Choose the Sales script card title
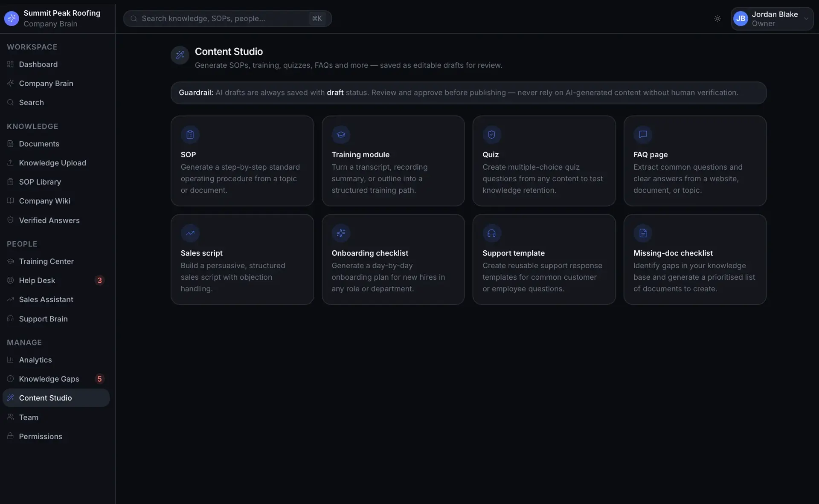The height and width of the screenshot is (504, 819). 201,253
